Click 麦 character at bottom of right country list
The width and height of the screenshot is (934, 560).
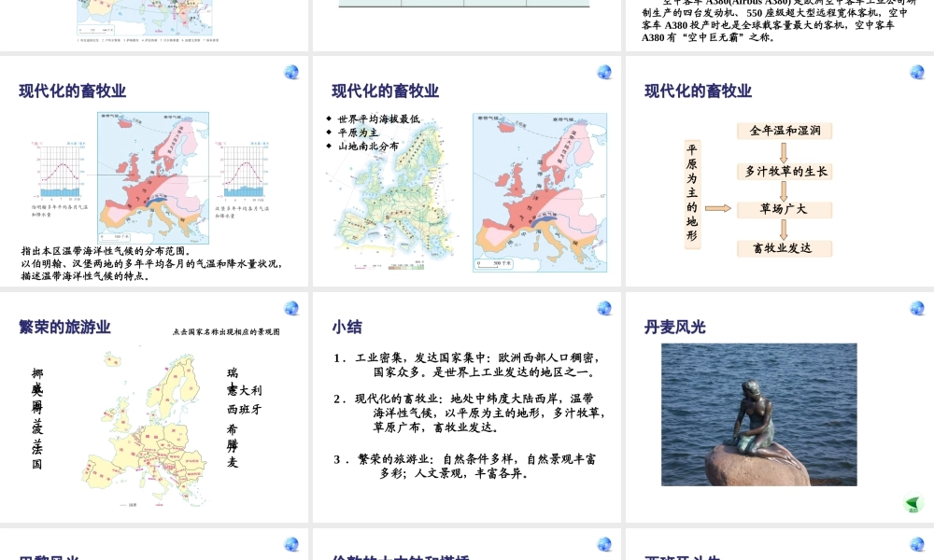(x=233, y=462)
